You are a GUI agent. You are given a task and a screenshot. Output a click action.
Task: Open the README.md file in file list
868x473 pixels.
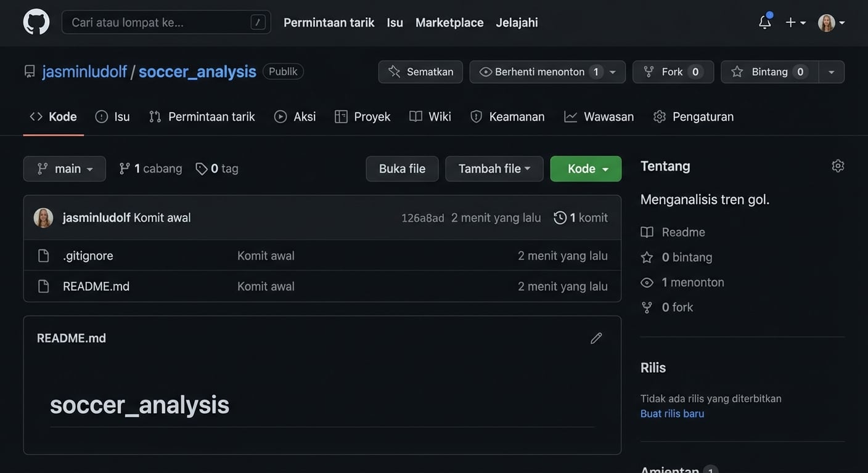(96, 286)
